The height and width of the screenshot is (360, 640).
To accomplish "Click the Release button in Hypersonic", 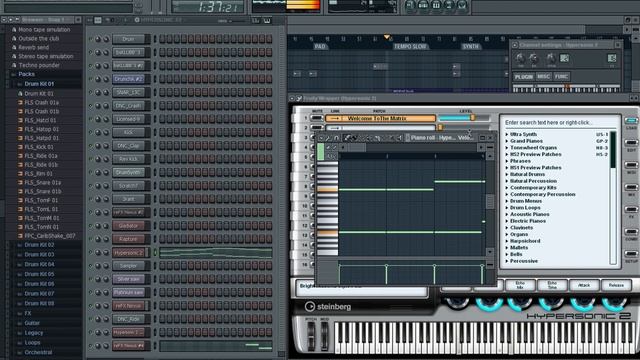I will click(616, 285).
